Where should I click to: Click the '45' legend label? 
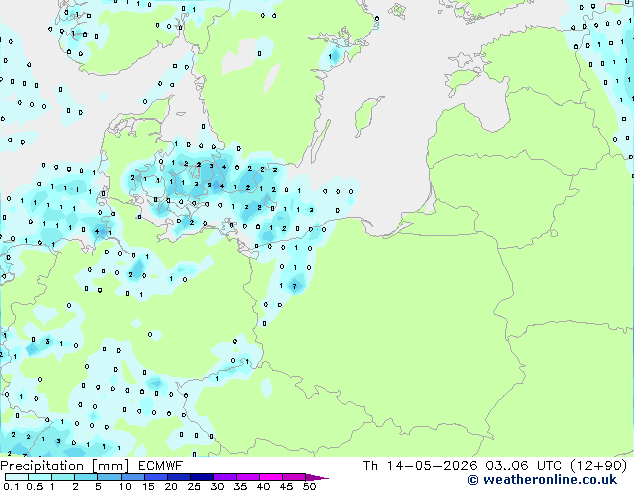(287, 486)
